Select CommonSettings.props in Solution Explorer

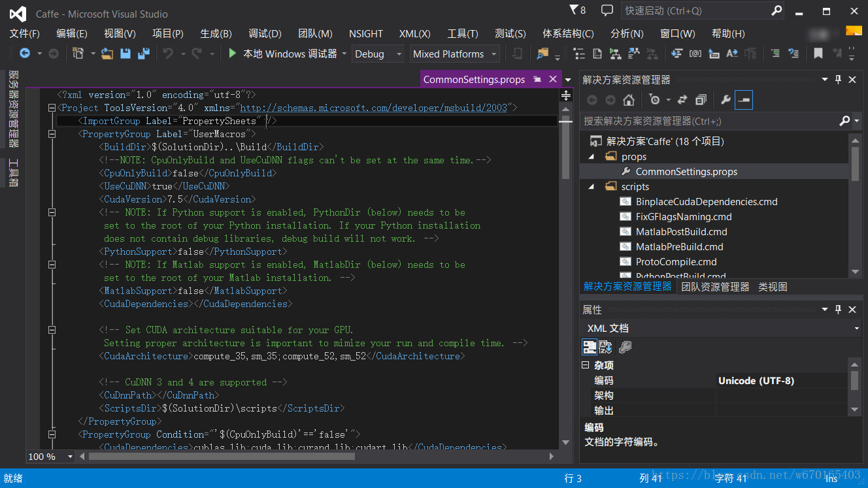[x=686, y=172]
